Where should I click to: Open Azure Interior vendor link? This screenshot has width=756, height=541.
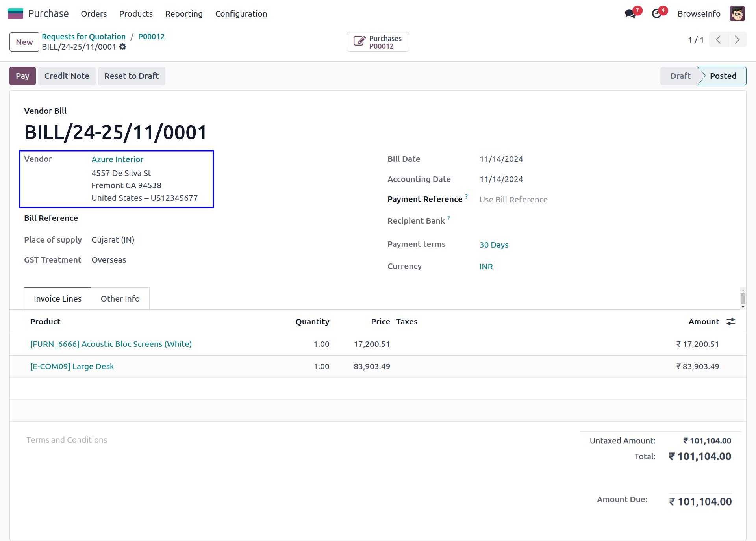point(117,159)
